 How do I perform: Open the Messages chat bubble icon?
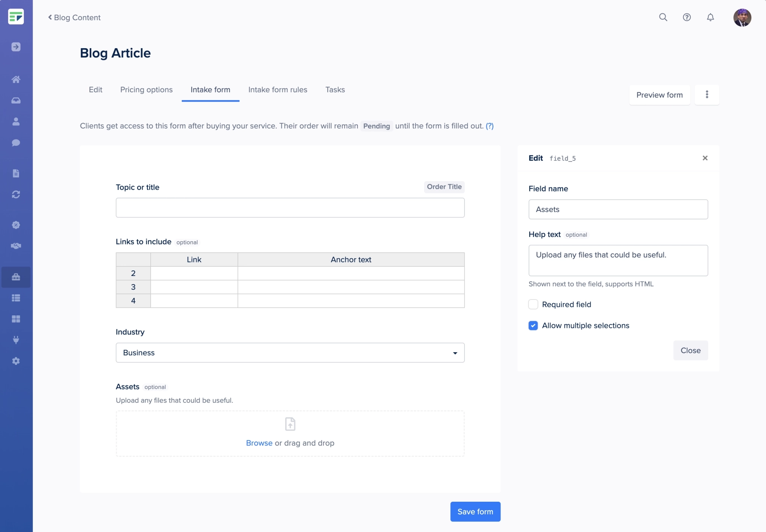(x=16, y=143)
